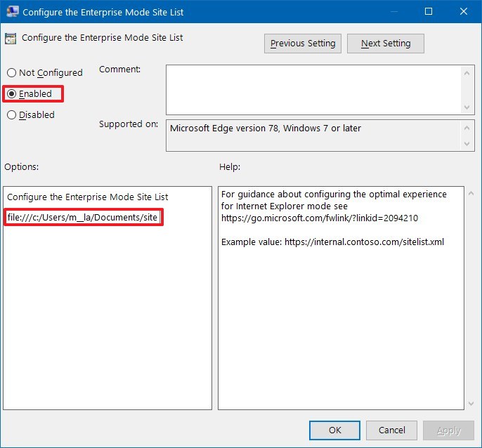482x448 pixels.
Task: Click the Apply button
Action: pyautogui.click(x=448, y=430)
